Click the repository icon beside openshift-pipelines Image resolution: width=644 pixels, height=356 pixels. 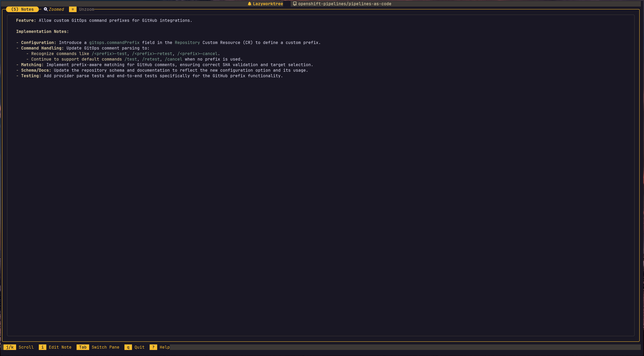click(295, 4)
